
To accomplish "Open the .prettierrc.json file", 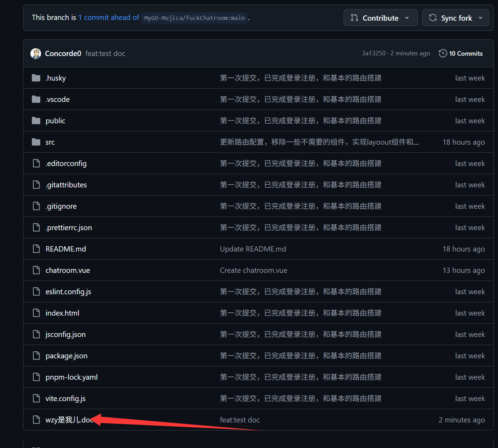I will tap(69, 228).
